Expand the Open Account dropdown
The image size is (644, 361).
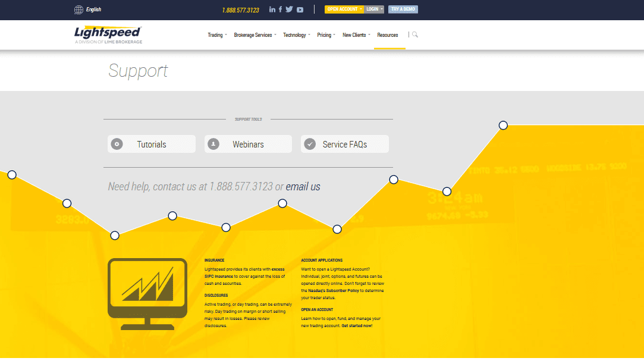pyautogui.click(x=344, y=10)
